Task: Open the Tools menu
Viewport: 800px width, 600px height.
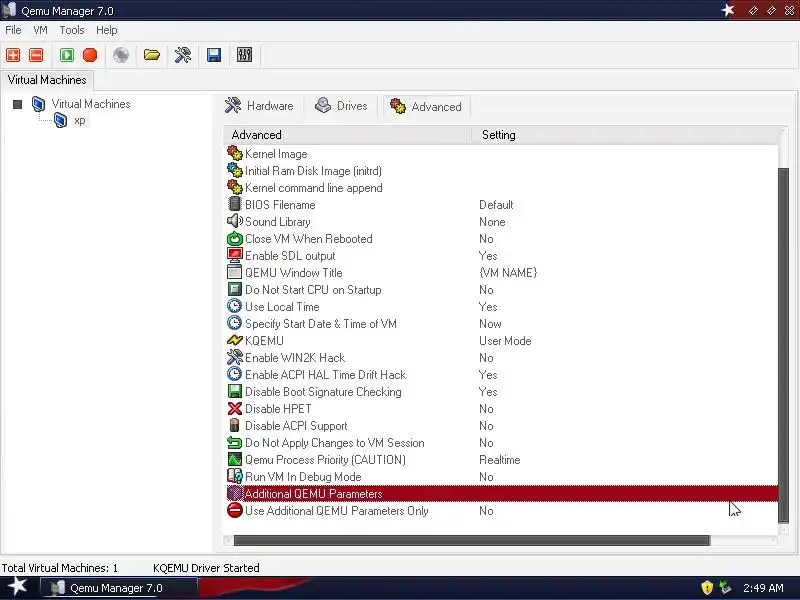Action: pyautogui.click(x=71, y=30)
